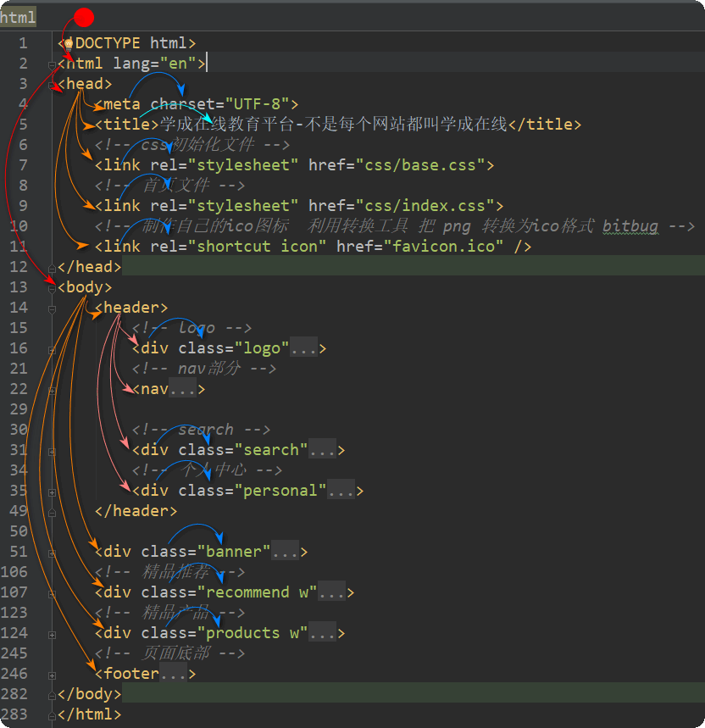Click the fold end marker beside </body>
The image size is (705, 728).
tap(52, 695)
